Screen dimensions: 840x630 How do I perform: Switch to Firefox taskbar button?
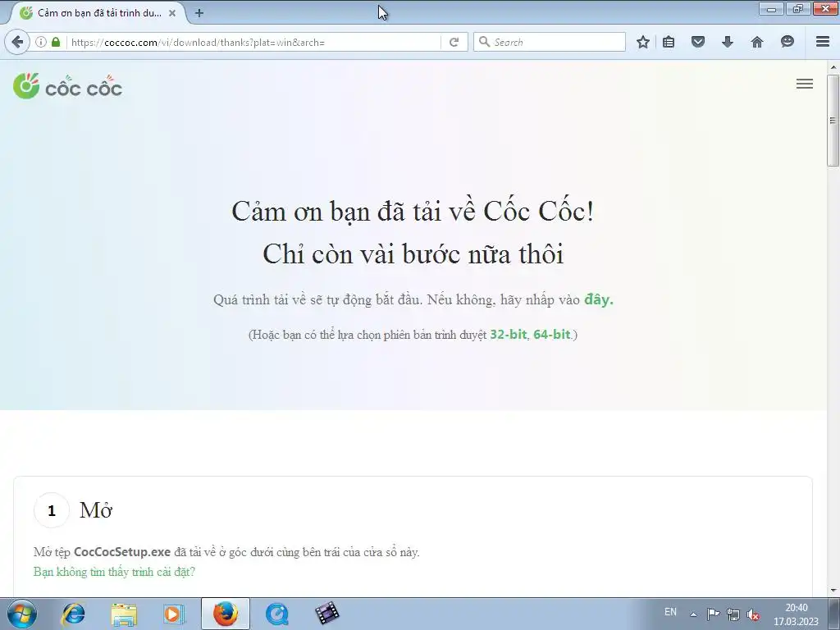[226, 614]
